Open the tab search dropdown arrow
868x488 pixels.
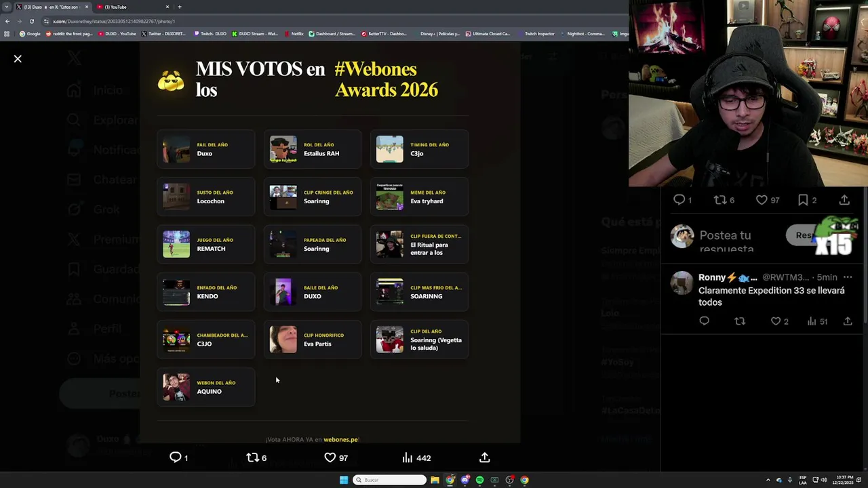point(7,7)
